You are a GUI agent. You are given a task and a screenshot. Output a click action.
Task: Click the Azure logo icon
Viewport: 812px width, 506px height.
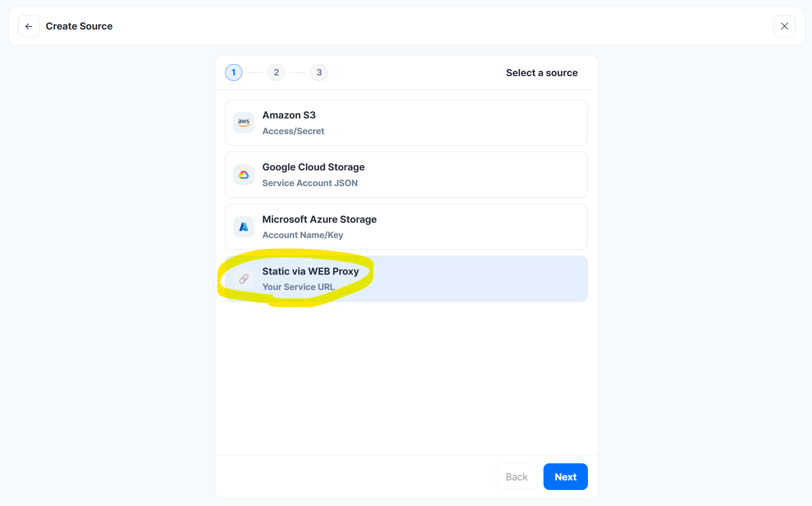click(244, 227)
